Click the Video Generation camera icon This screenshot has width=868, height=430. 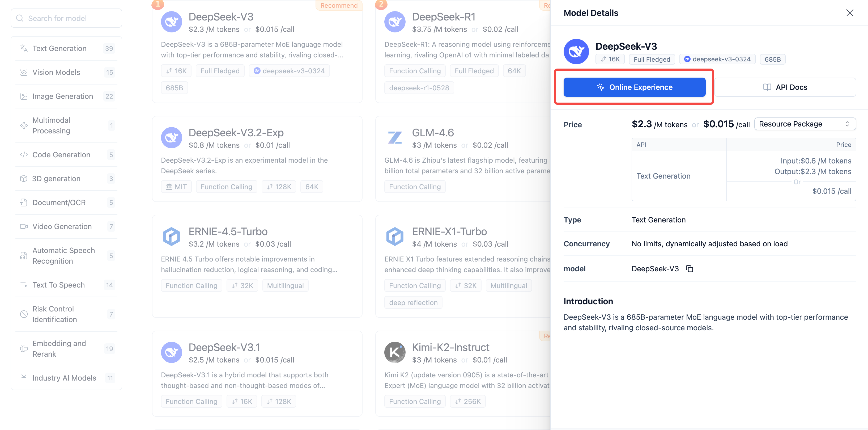click(24, 226)
